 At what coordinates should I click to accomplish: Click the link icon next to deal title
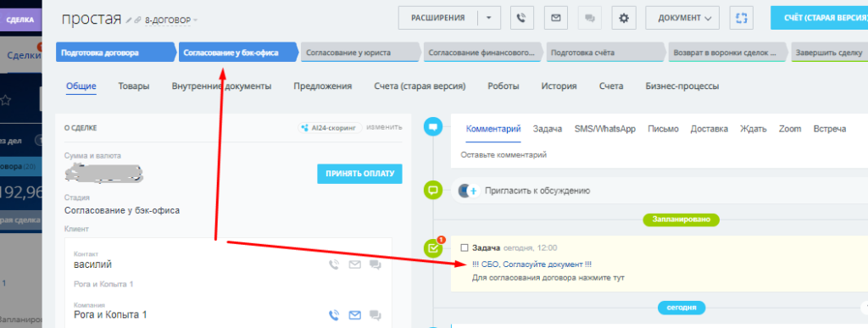[x=137, y=19]
